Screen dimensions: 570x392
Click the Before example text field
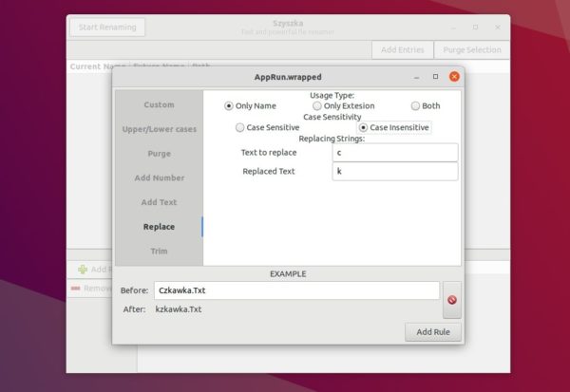tap(296, 290)
